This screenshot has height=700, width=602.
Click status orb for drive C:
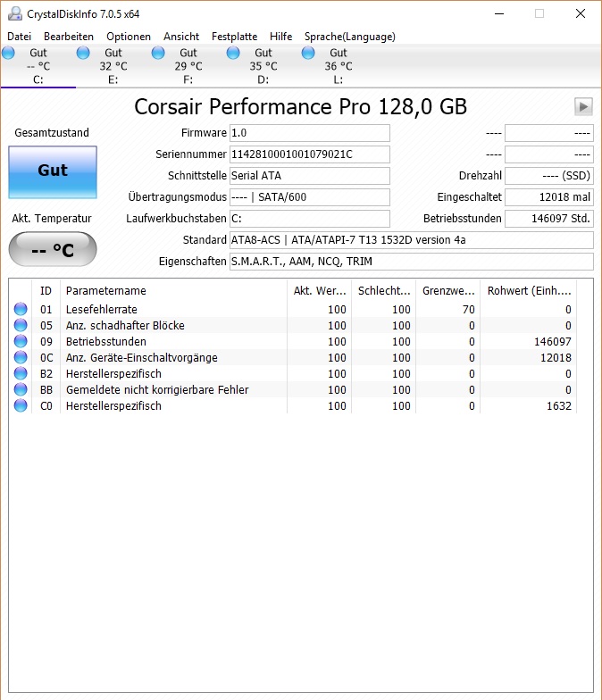(9, 54)
